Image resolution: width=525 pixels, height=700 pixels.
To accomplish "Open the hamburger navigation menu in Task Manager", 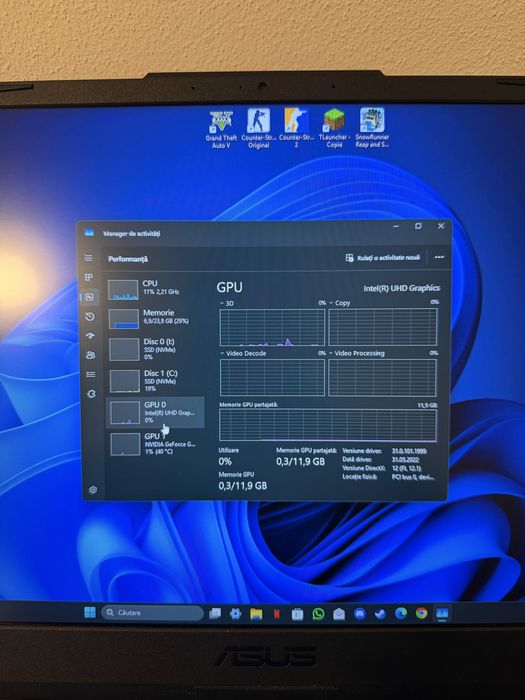I will [89, 258].
